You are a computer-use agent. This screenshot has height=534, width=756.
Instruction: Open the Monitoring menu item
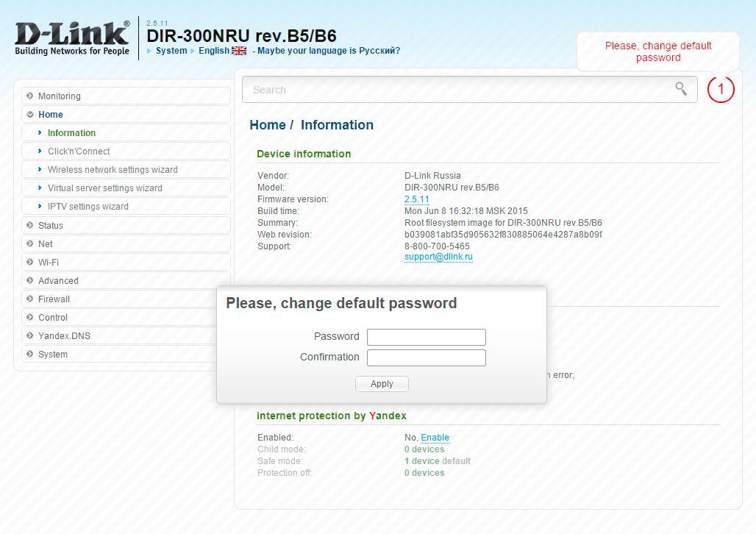(126, 96)
